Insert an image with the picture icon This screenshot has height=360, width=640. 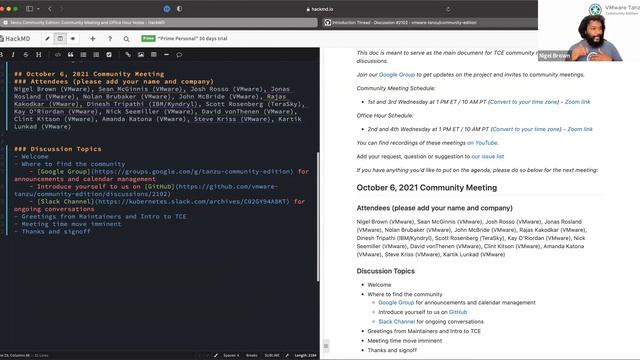(x=141, y=55)
